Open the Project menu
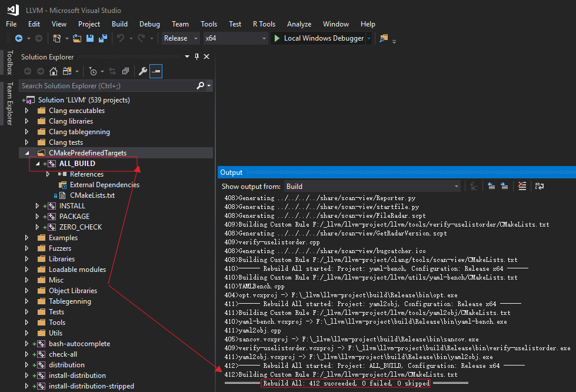 89,24
